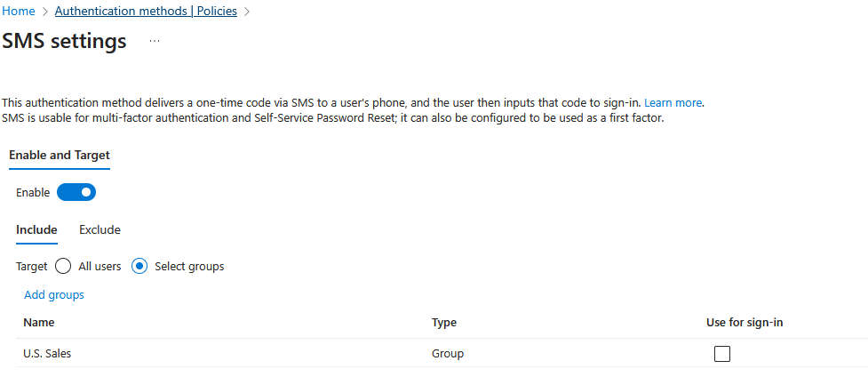Image resolution: width=868 pixels, height=385 pixels.
Task: Click the Group type cell for U.S. Sales
Action: pos(448,353)
